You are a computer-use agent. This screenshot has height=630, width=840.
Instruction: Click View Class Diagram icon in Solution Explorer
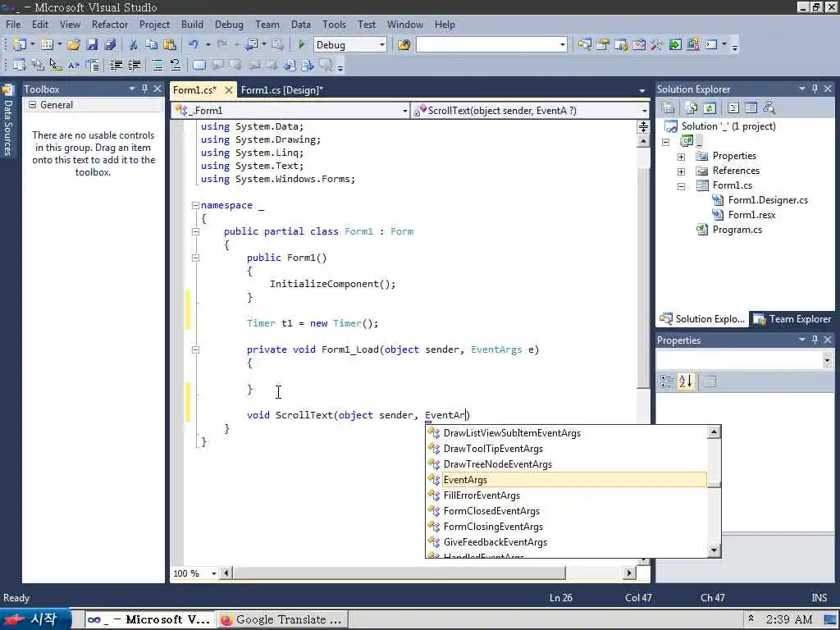(x=769, y=108)
